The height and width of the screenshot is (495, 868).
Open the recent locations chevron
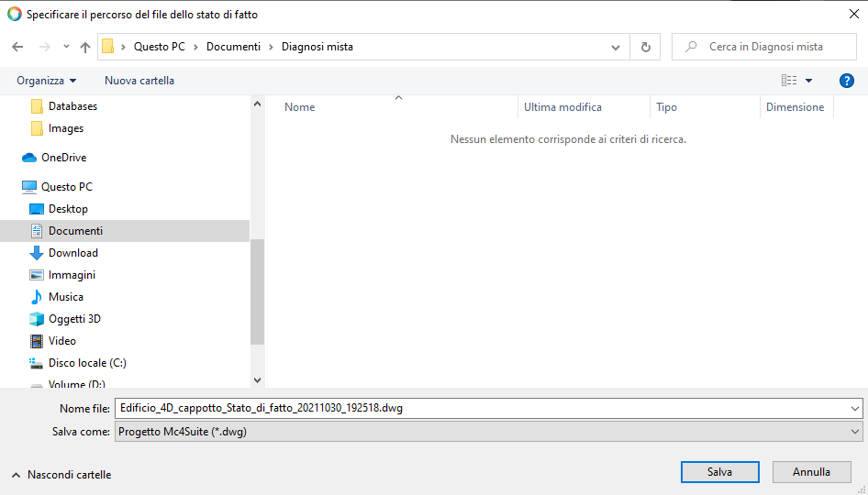click(66, 47)
